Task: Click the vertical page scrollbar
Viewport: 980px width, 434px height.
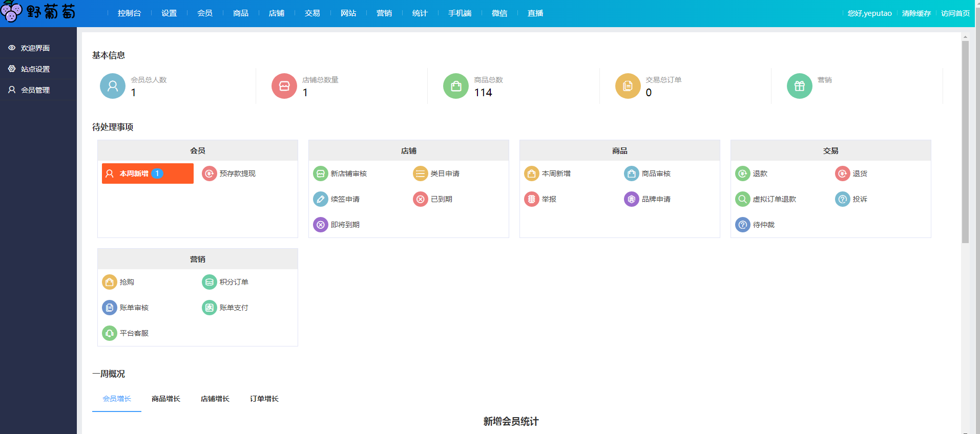Action: [965, 143]
